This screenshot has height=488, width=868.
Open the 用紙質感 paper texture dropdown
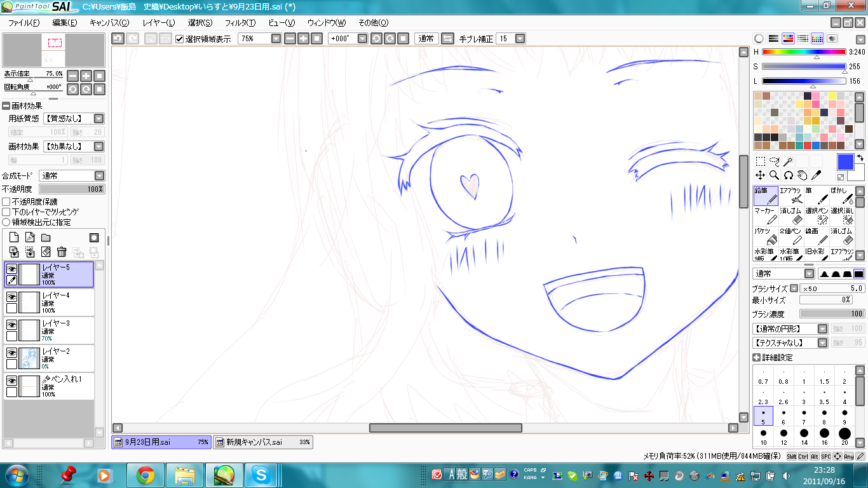click(99, 118)
